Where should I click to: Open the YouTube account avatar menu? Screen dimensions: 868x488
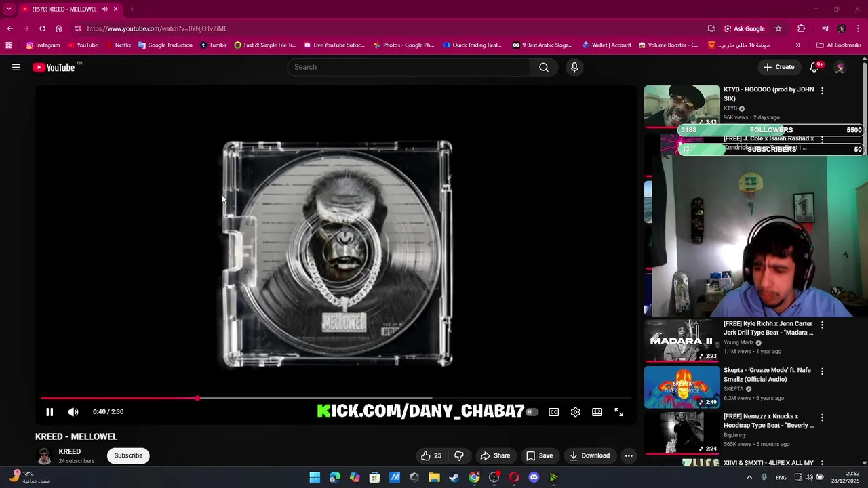tap(840, 67)
